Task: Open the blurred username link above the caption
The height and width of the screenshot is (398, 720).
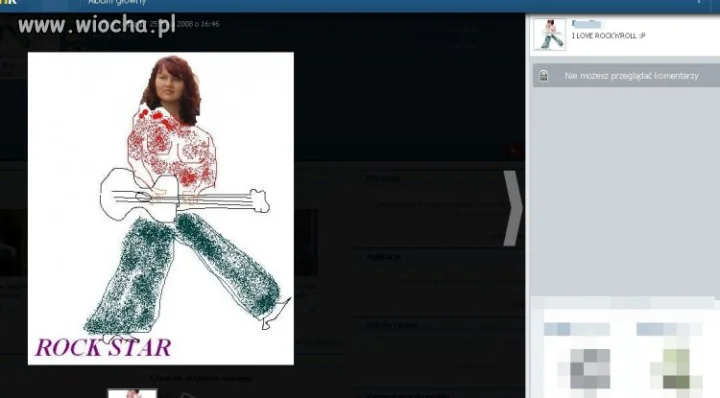Action: (586, 24)
